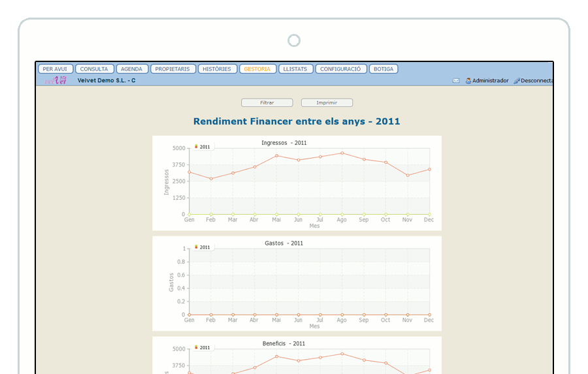The image size is (588, 374).
Task: Open the PROPIETARIS tab
Action: tap(172, 69)
